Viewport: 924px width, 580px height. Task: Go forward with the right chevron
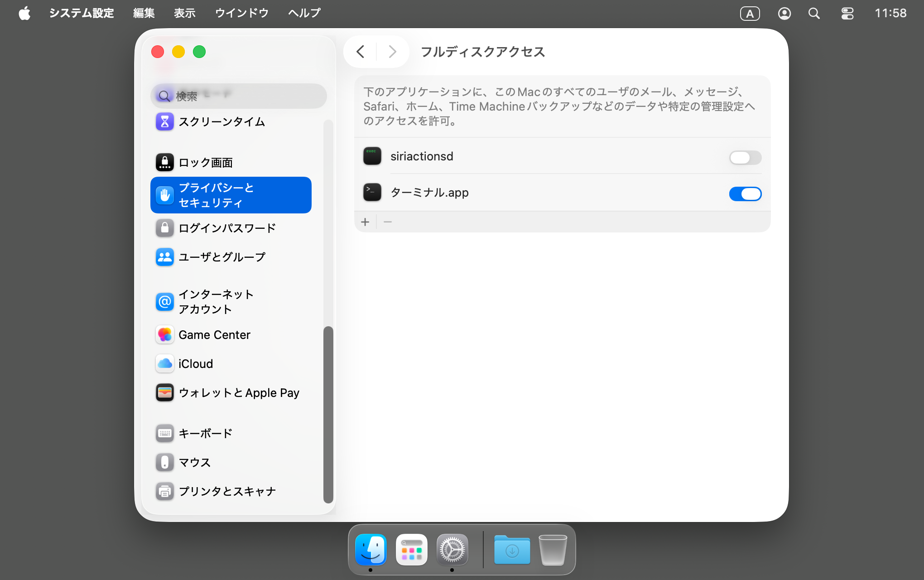(x=392, y=52)
